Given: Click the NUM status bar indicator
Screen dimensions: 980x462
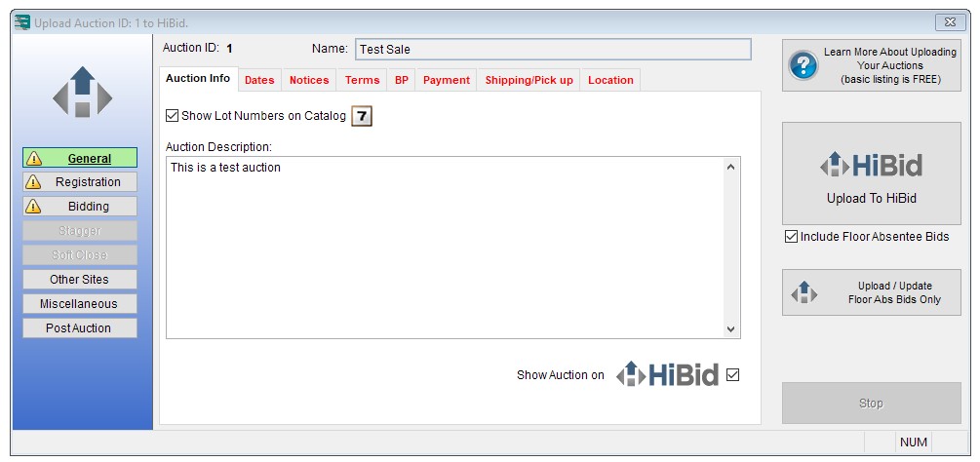Looking at the screenshot, I should [913, 443].
